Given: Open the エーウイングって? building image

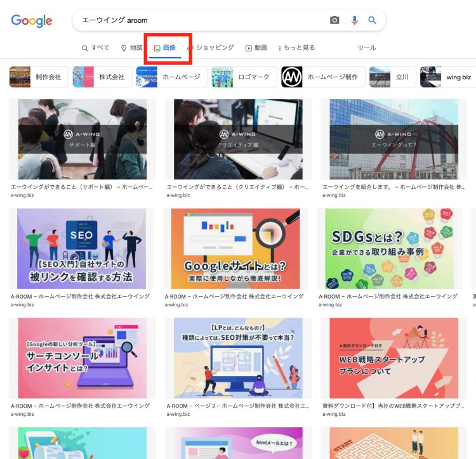Looking at the screenshot, I should pyautogui.click(x=394, y=139).
